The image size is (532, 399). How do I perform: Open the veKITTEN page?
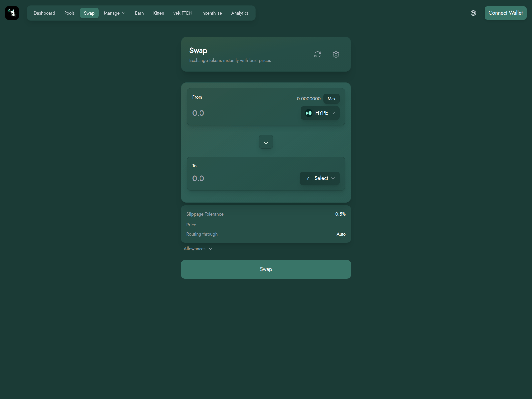coord(183,13)
